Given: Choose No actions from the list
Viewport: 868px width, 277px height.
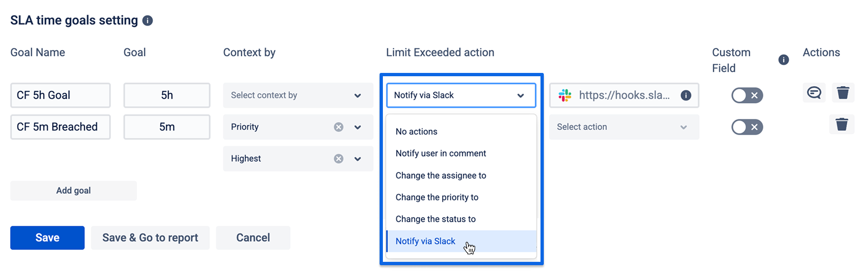Looking at the screenshot, I should (x=416, y=132).
